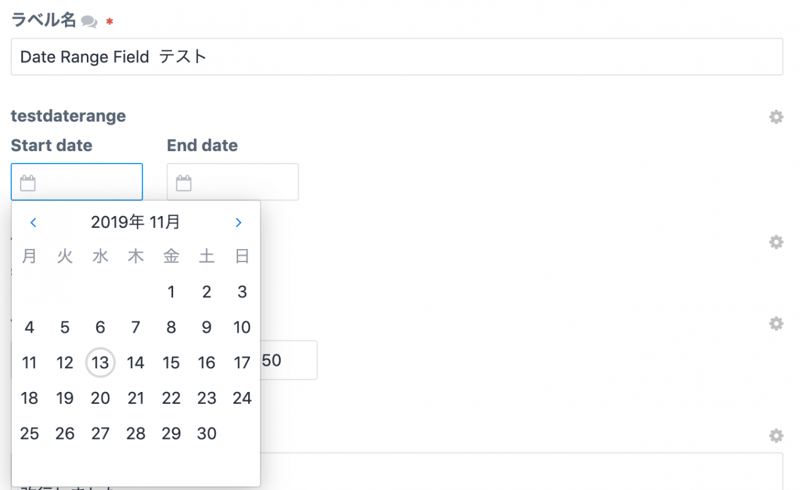
Task: Choose November 30 in the calendar
Action: tap(207, 433)
